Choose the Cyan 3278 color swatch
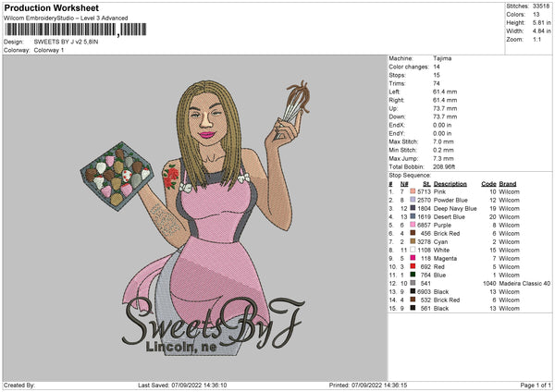Viewport: 555px width, 392px height. tap(413, 241)
